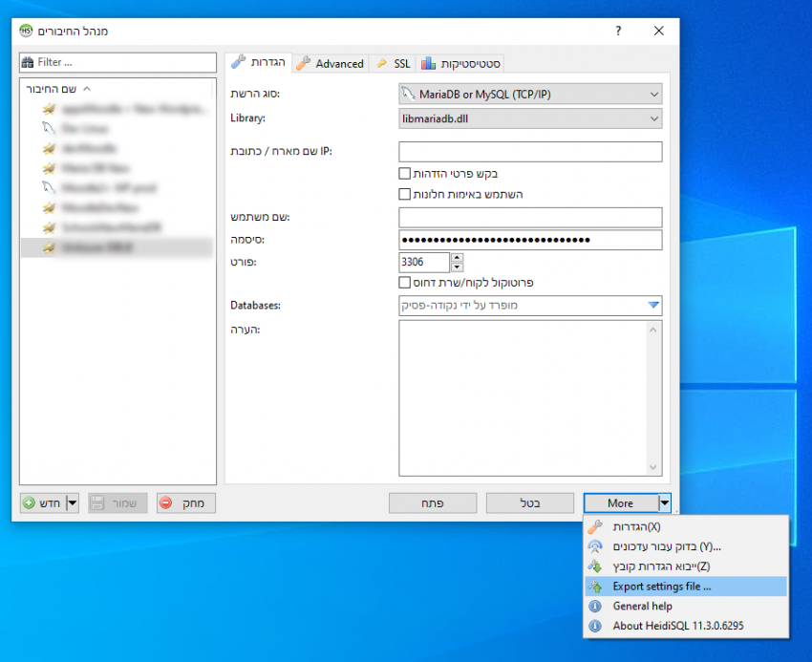Screen dimensions: 812x662
Task: Click the חדש new session button
Action: (x=44, y=503)
